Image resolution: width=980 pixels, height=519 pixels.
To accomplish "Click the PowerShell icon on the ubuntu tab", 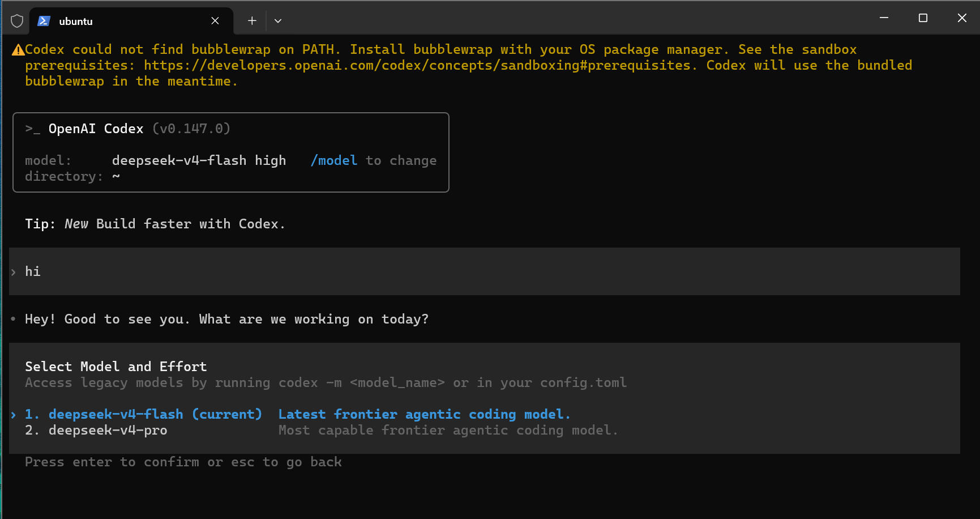I will pyautogui.click(x=44, y=21).
